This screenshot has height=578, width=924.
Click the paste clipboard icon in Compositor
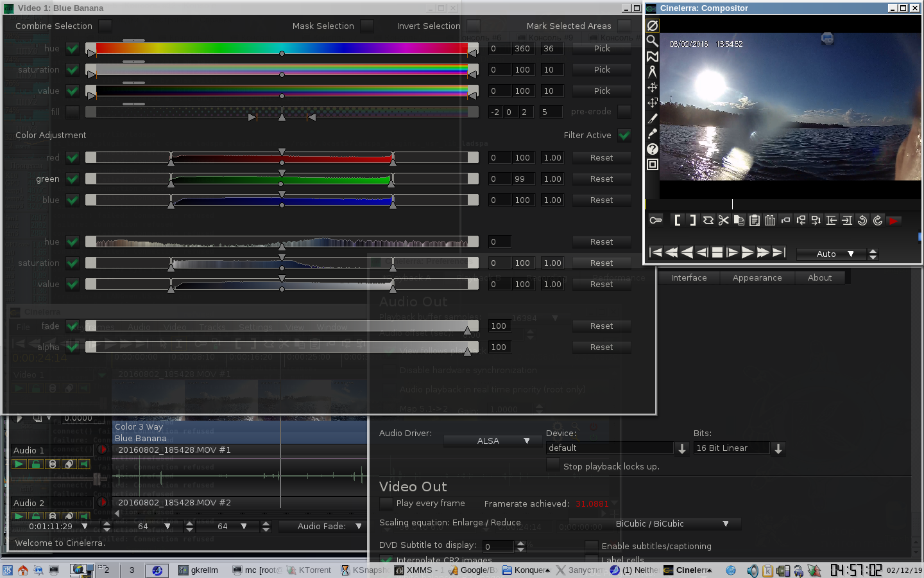(755, 220)
